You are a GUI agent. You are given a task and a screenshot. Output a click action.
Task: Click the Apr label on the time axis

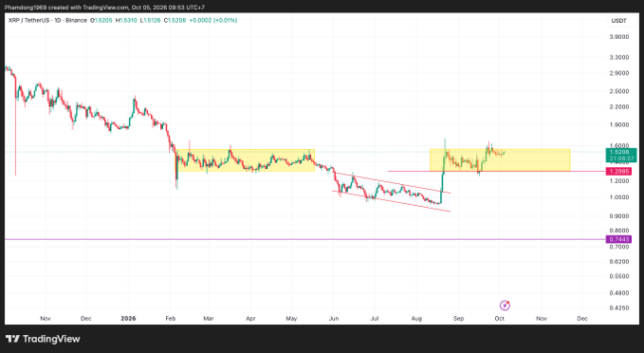[x=250, y=319]
